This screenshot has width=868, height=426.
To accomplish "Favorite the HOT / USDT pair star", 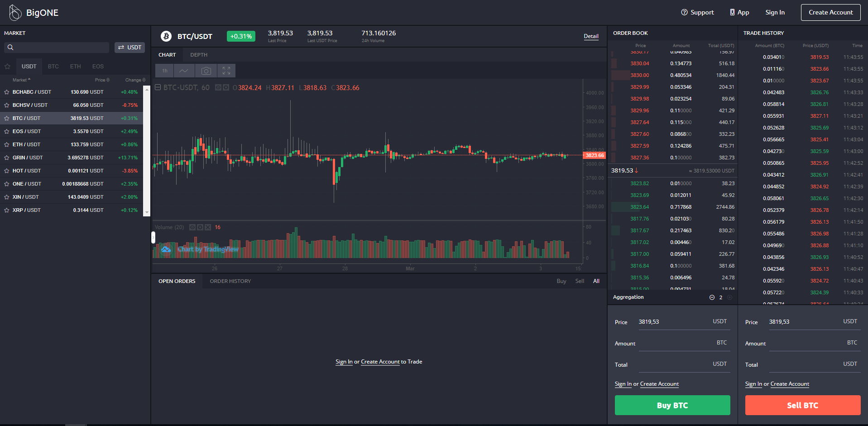I will coord(7,171).
